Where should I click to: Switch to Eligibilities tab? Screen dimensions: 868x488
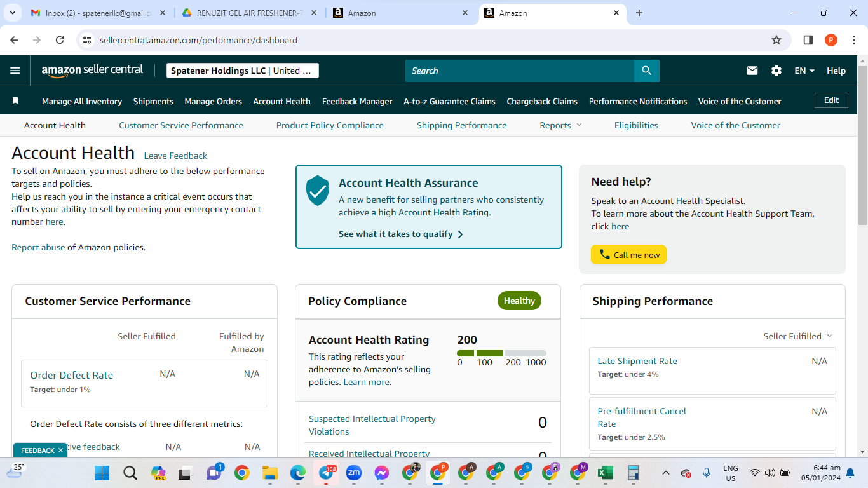tap(636, 125)
